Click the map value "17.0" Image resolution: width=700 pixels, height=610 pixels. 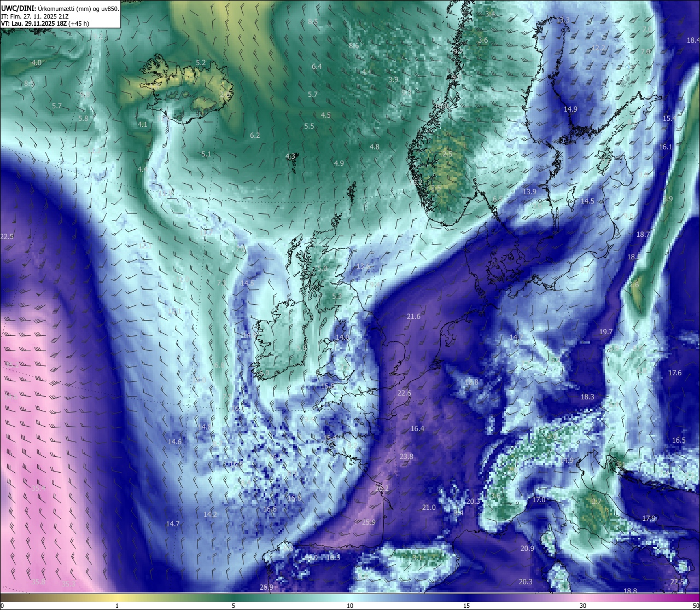pos(539,500)
